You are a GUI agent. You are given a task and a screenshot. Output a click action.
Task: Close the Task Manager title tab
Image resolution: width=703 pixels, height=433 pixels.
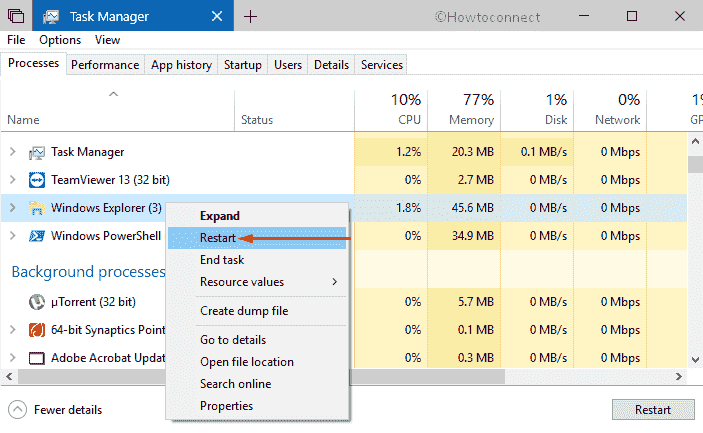217,17
